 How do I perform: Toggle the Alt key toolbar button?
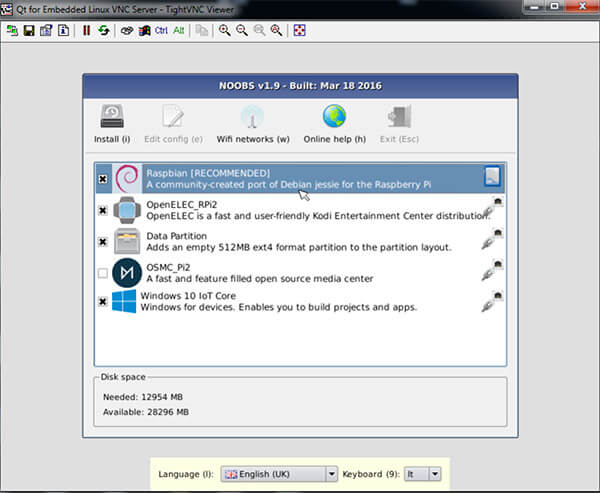click(179, 31)
